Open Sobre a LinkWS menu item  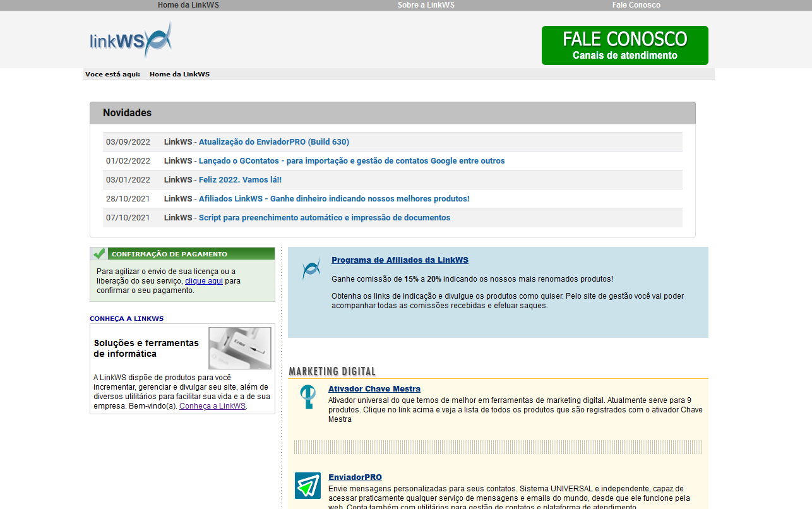[x=426, y=5]
